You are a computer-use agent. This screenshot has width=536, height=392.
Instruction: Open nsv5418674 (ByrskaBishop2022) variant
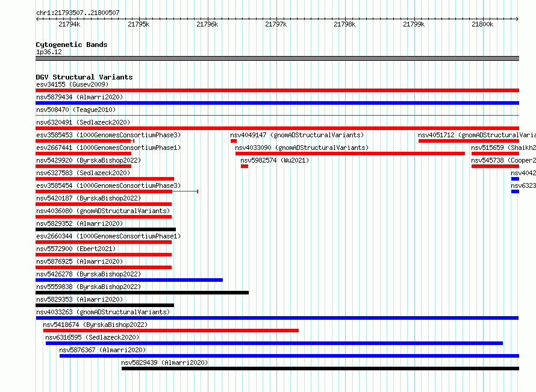pos(95,325)
